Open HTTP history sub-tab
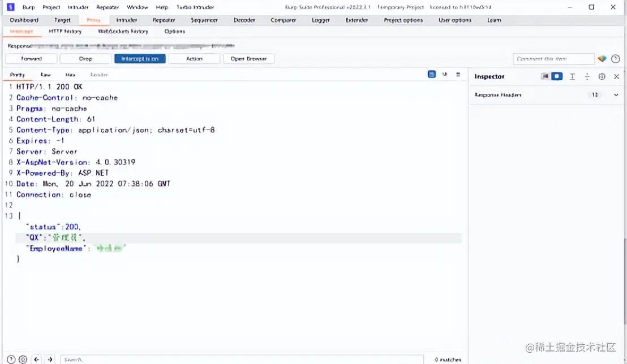The height and width of the screenshot is (364, 627). point(65,31)
